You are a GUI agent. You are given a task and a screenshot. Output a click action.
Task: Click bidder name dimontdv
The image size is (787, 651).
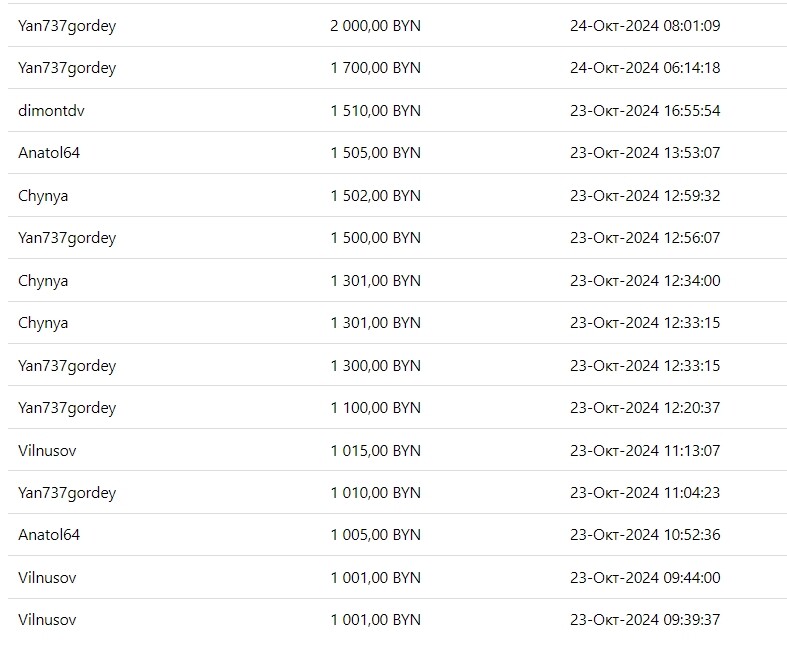click(x=51, y=110)
